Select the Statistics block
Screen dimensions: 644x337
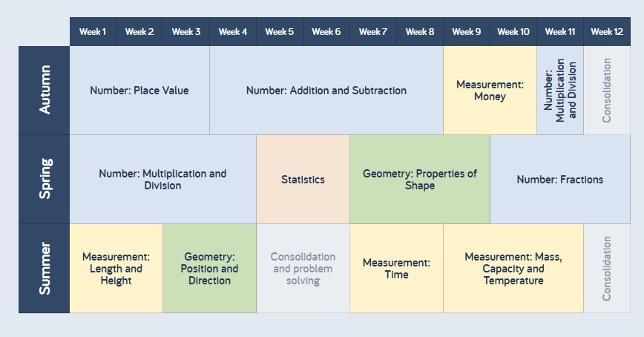coord(303,179)
